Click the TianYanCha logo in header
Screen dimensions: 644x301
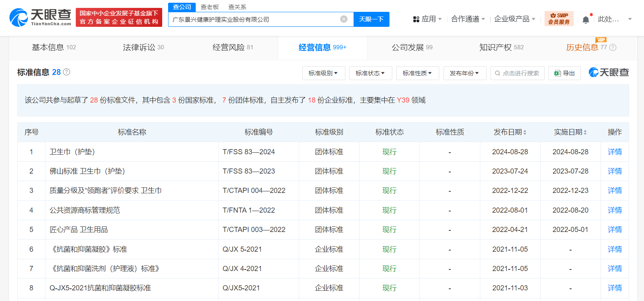pyautogui.click(x=40, y=18)
